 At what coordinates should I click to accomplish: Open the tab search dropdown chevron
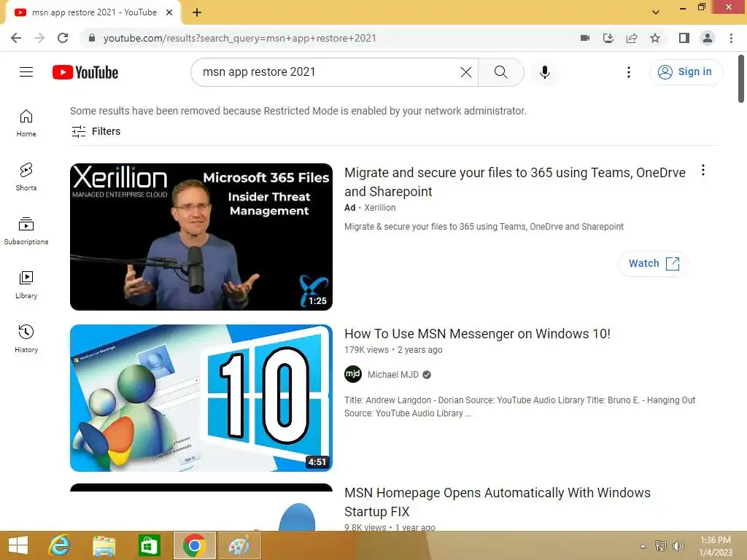click(x=656, y=12)
